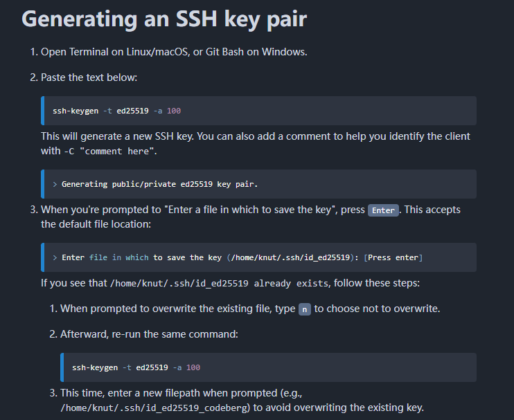The width and height of the screenshot is (514, 420).
Task: Click the '100' value in the first command
Action: (174, 111)
